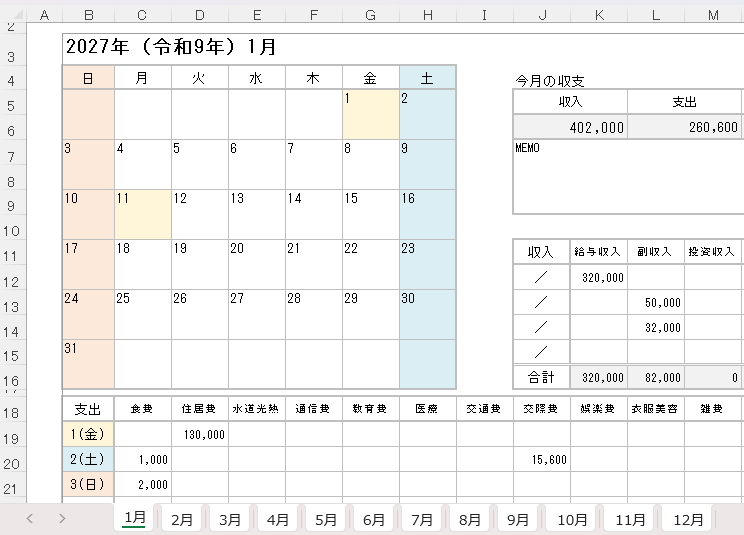This screenshot has width=744, height=535.
Task: Click the 土 weekday header cell
Action: coord(428,77)
